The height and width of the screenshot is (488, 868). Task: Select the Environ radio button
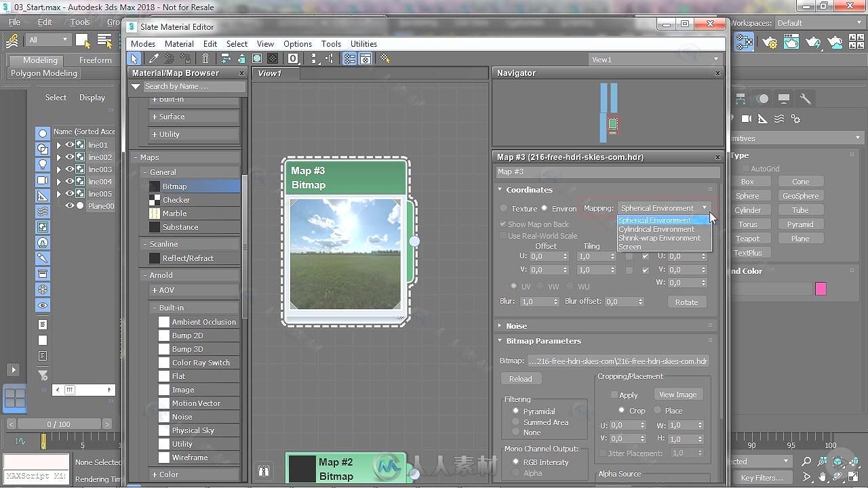[x=544, y=208]
